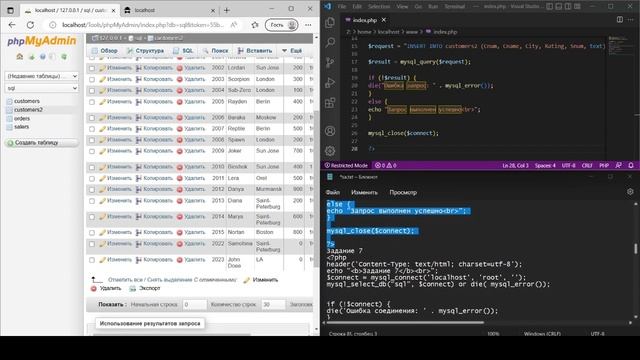The width and height of the screenshot is (640, 360).
Task: Click the phpMyAdmin logout icon next to home
Action: 32,57
